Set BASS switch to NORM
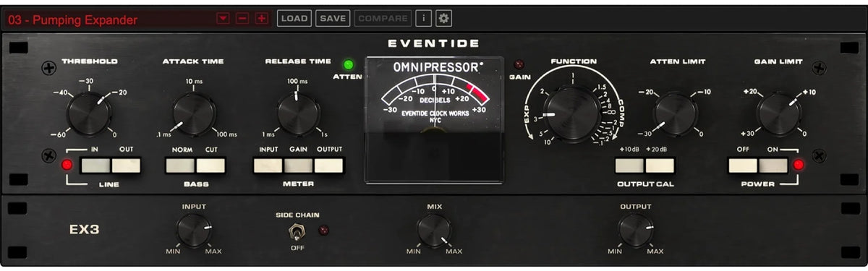This screenshot has width=868, height=271. 180,165
